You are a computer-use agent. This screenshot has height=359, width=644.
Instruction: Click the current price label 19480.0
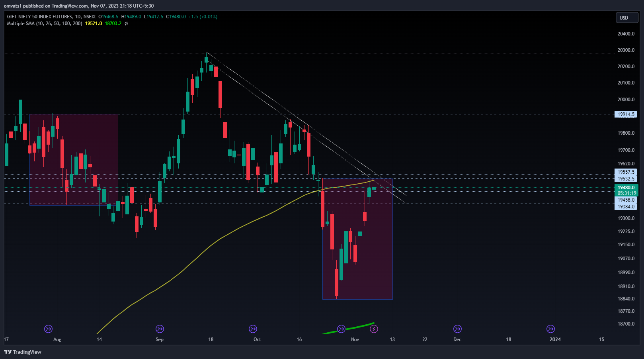[626, 187]
